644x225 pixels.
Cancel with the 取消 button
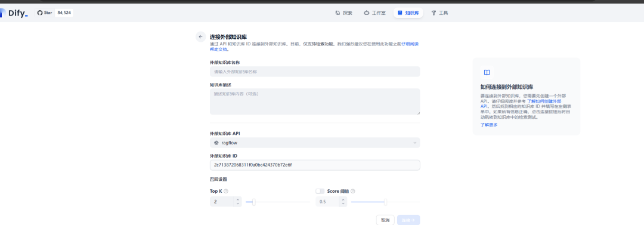[385, 220]
